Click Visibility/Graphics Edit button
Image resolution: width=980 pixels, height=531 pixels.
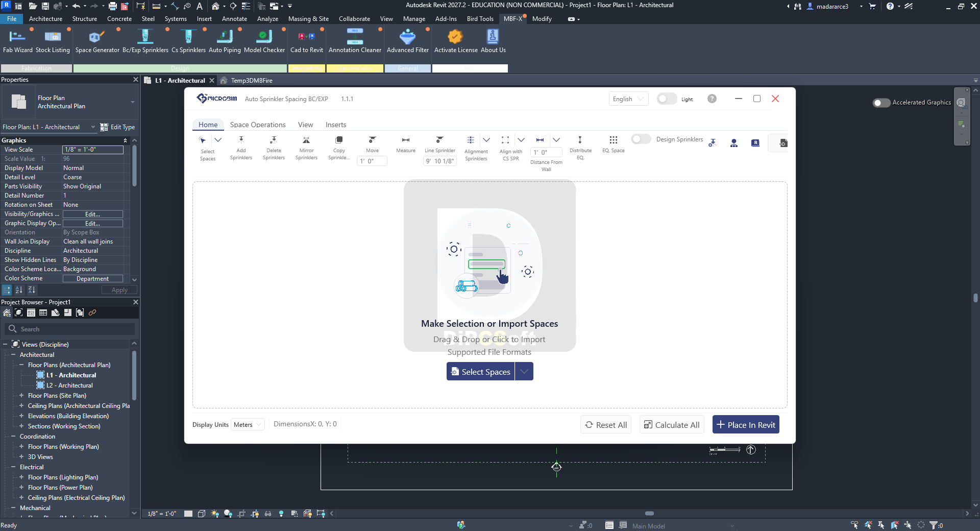pyautogui.click(x=92, y=214)
